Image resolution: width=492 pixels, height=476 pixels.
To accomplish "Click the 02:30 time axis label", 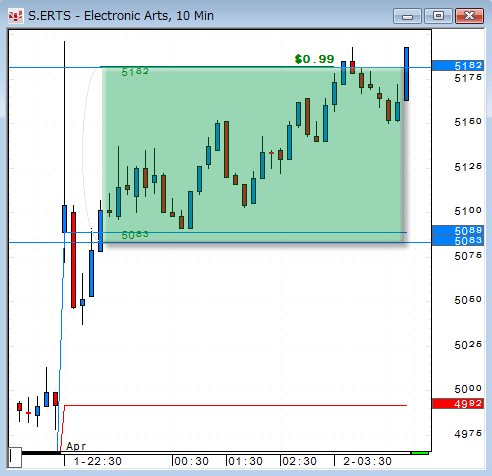I will [x=300, y=461].
